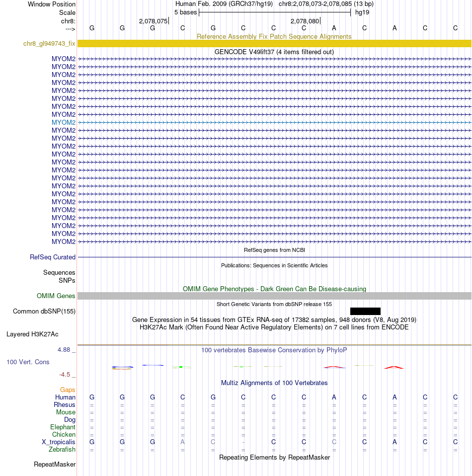
Task: Open the GENCODE V49lift37 track title
Action: (x=274, y=52)
